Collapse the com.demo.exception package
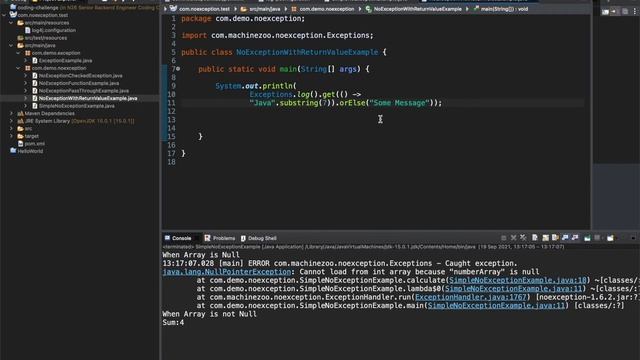This screenshot has width=640, height=360. 18,53
